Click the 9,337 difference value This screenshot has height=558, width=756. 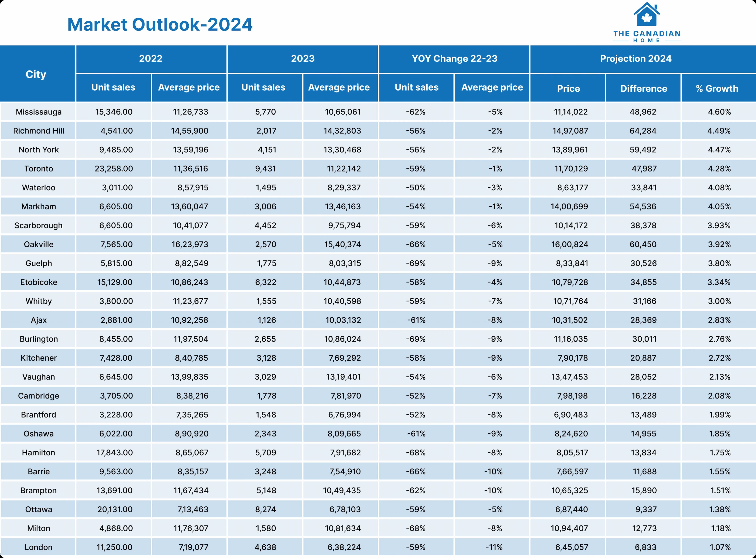(x=646, y=509)
